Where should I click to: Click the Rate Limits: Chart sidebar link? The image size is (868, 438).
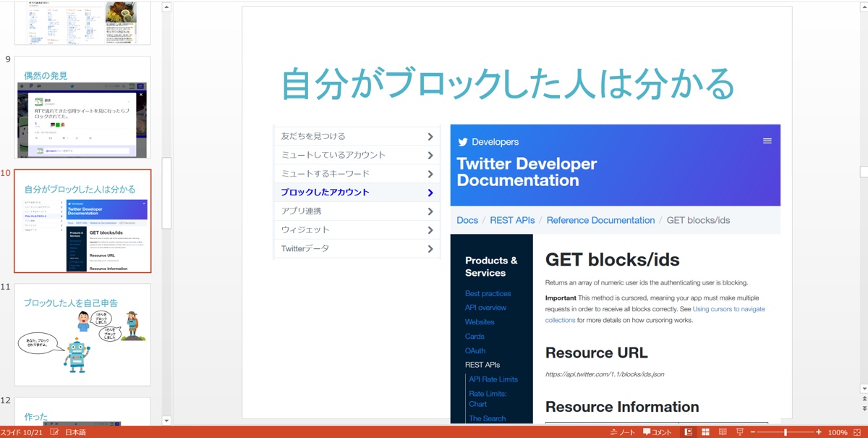[488, 399]
